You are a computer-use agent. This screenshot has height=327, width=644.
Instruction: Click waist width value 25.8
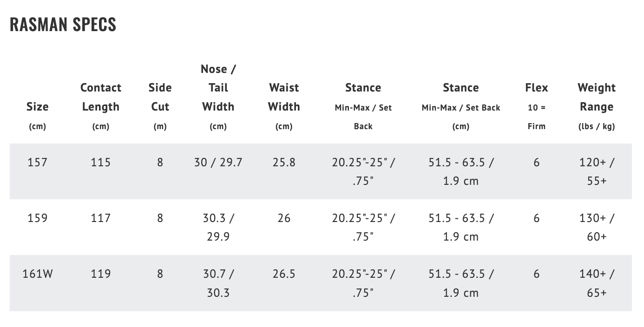284,162
